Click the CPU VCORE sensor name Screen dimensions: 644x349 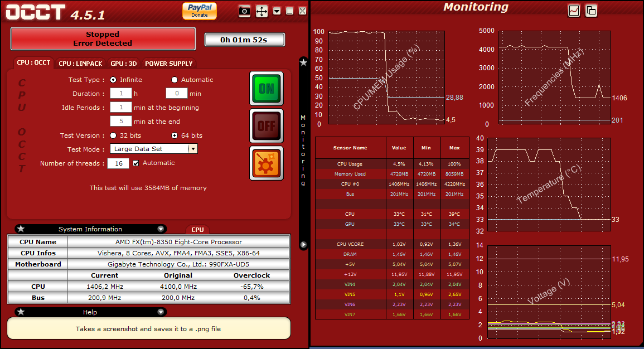click(x=350, y=244)
